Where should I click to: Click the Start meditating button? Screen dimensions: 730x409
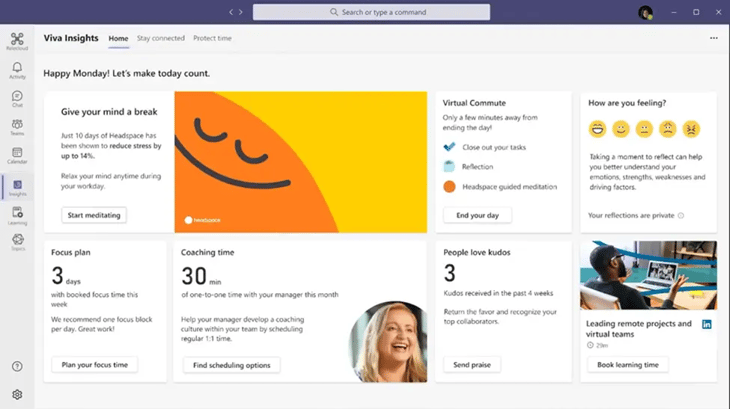coord(94,215)
